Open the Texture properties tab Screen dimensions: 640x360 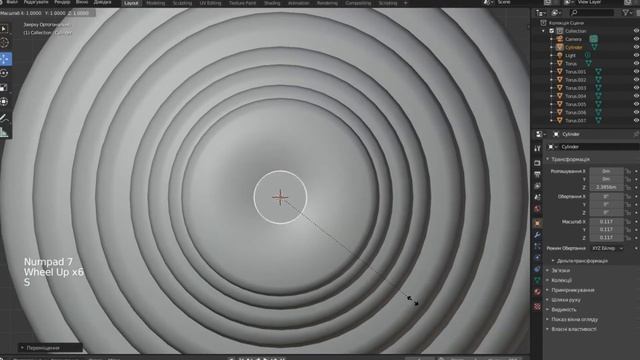point(537,306)
